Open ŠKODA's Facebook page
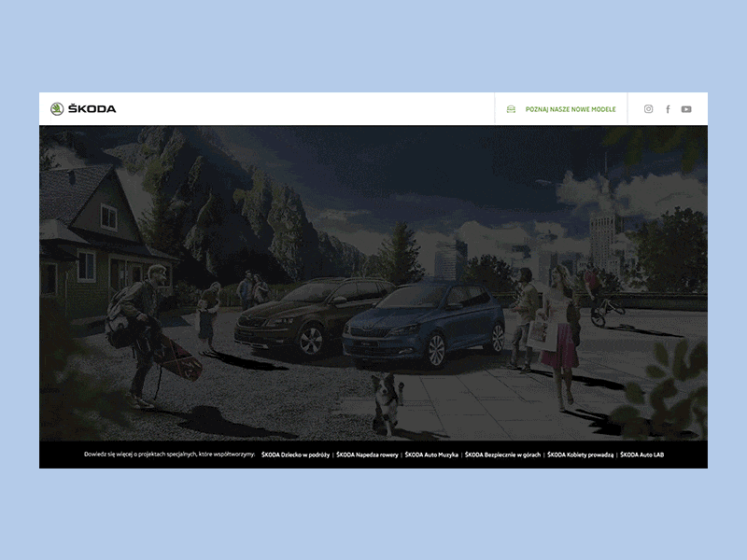 668,108
